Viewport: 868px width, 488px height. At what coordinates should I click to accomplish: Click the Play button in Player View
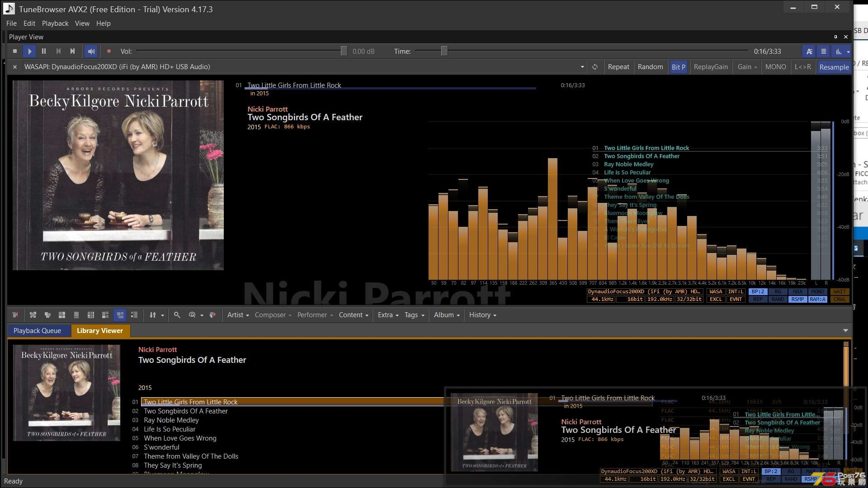(29, 52)
